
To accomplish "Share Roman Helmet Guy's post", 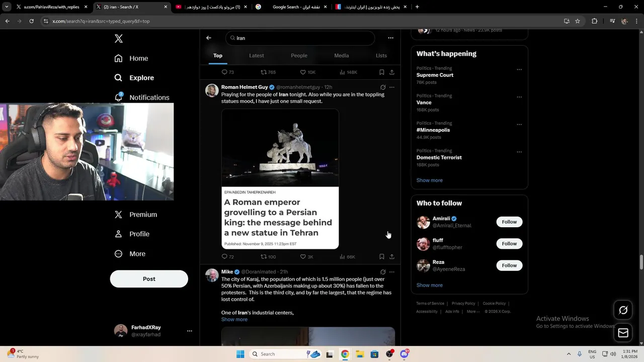I will coord(392,256).
